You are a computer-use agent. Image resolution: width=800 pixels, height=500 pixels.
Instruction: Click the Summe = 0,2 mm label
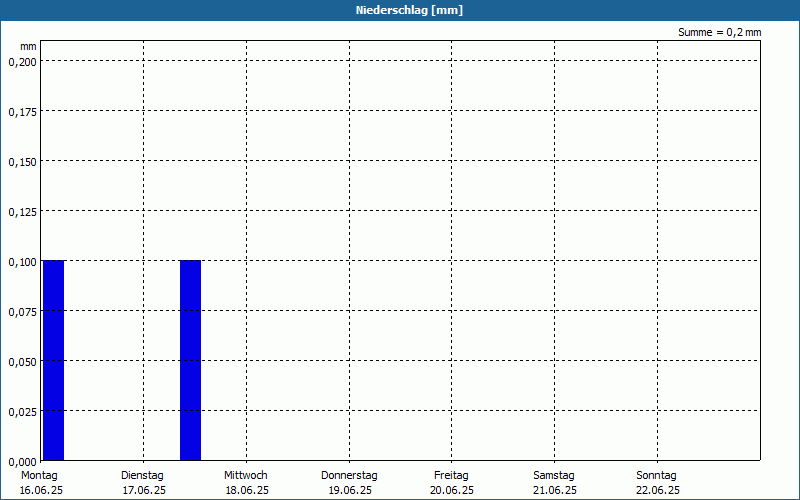tap(719, 32)
